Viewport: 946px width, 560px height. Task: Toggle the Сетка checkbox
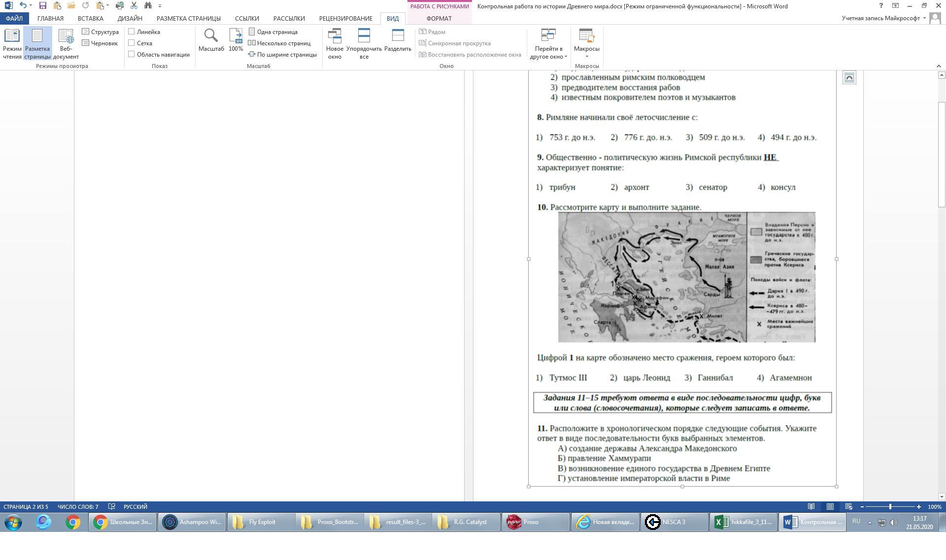[x=132, y=43]
